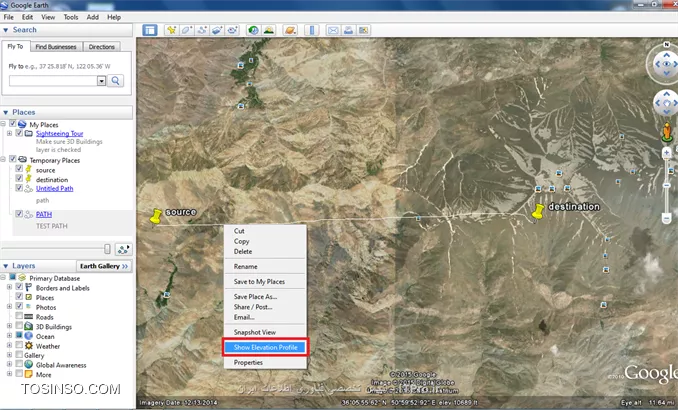Show historical imagery clock icon

[x=253, y=30]
